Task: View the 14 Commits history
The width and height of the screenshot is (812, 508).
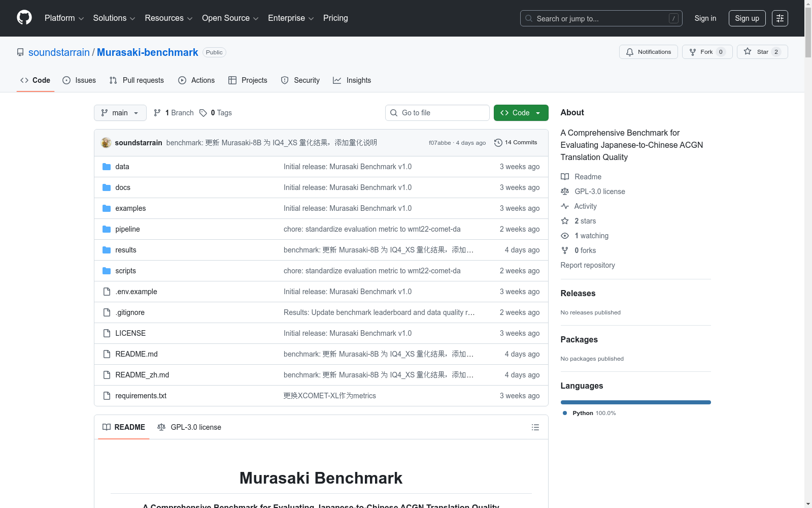Action: 516,143
